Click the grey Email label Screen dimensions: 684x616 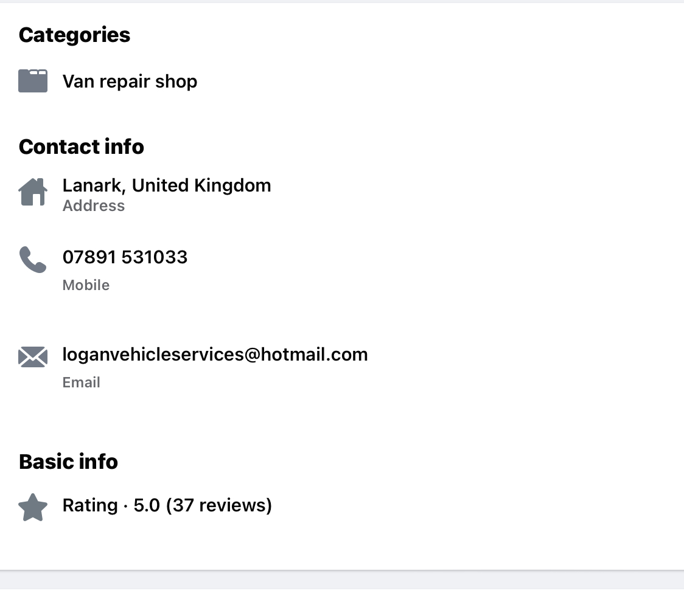pyautogui.click(x=82, y=382)
